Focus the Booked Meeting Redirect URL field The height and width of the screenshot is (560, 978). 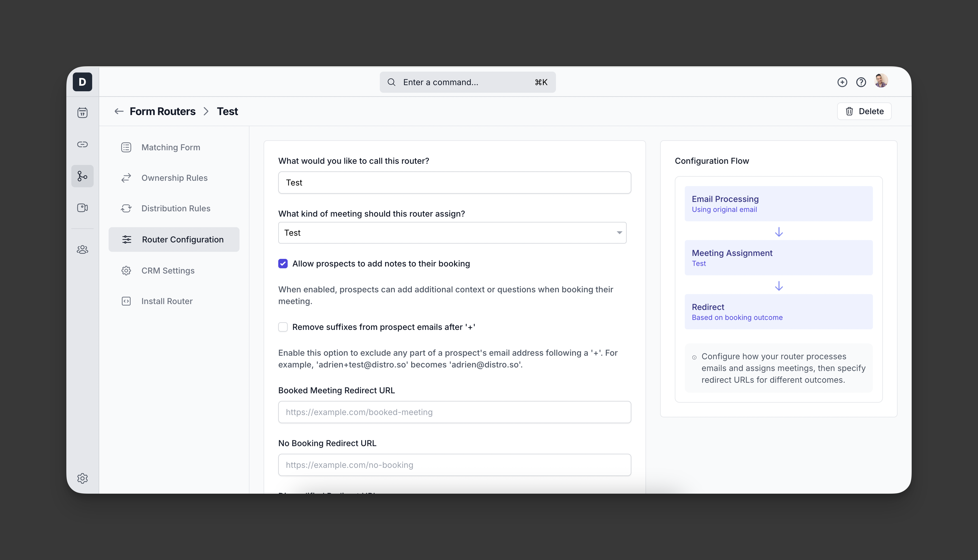(454, 412)
